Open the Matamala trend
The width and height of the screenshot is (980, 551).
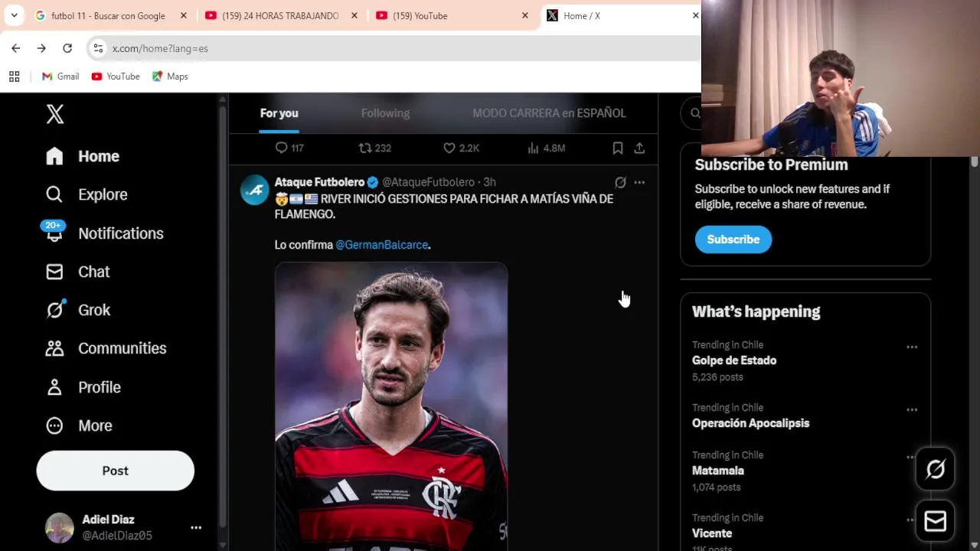718,471
